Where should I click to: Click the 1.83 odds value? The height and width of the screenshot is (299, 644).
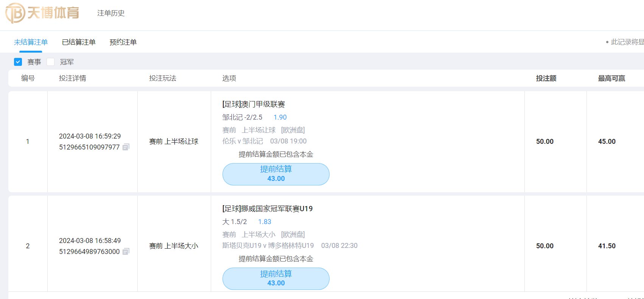tap(264, 222)
